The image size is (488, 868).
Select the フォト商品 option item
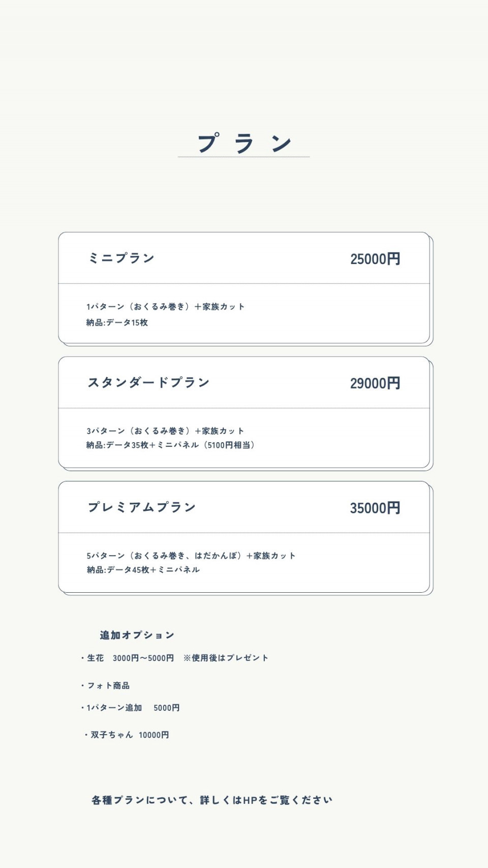tap(108, 686)
